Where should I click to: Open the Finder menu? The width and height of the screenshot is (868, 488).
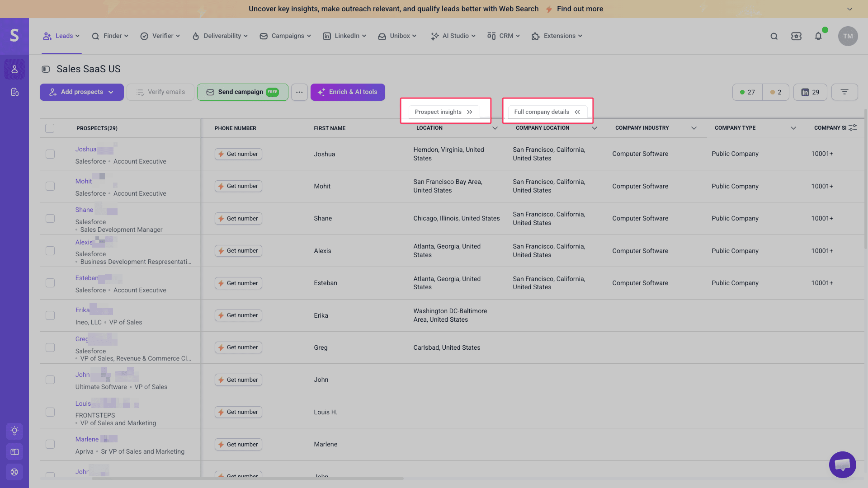pos(110,36)
